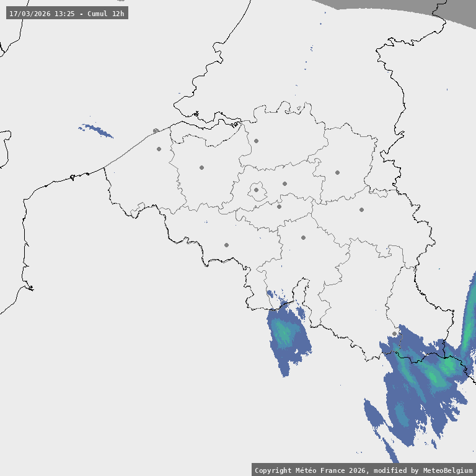Click the gray no-coverage area at the top right

pos(434,9)
